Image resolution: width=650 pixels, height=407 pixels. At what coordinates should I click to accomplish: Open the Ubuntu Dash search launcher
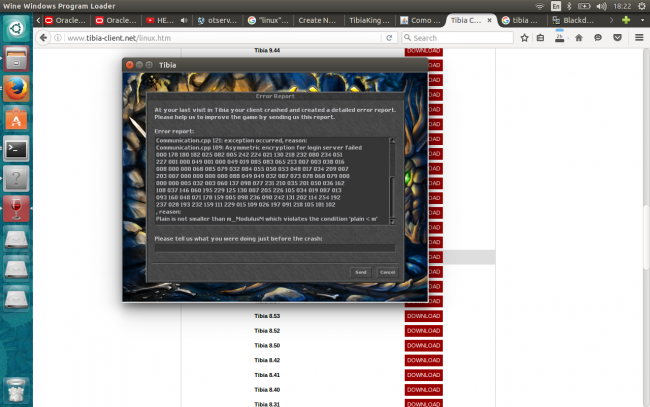click(16, 28)
